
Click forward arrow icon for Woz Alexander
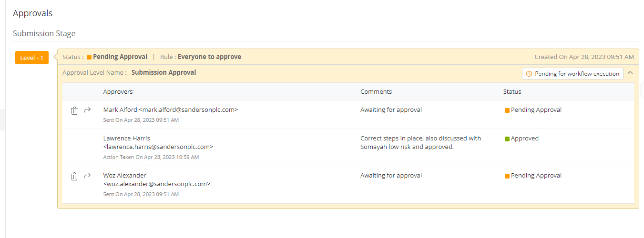coord(87,176)
